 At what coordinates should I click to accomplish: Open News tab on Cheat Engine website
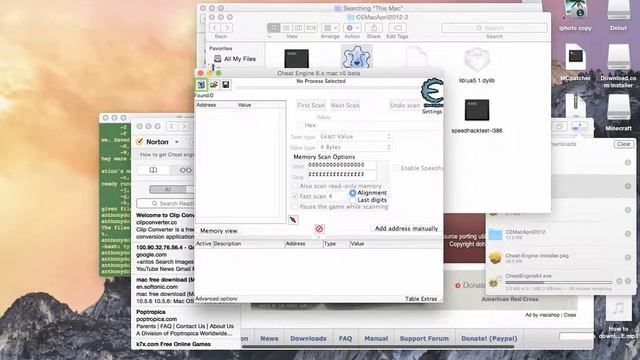pos(269,338)
